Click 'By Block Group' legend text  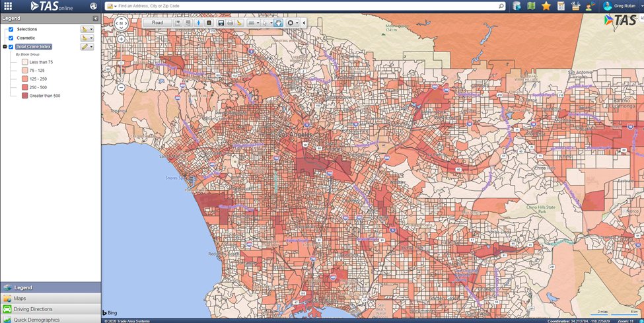click(x=28, y=54)
